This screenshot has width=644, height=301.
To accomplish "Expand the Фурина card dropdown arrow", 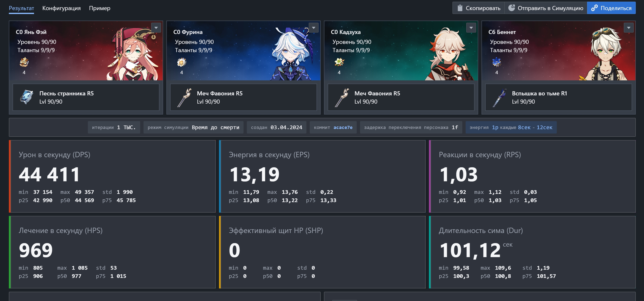I will point(313,28).
